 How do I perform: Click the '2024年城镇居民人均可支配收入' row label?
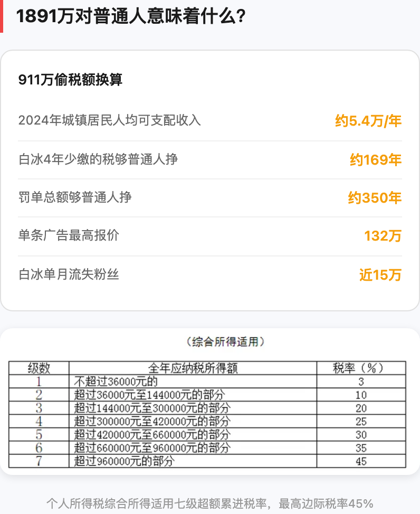(x=110, y=120)
